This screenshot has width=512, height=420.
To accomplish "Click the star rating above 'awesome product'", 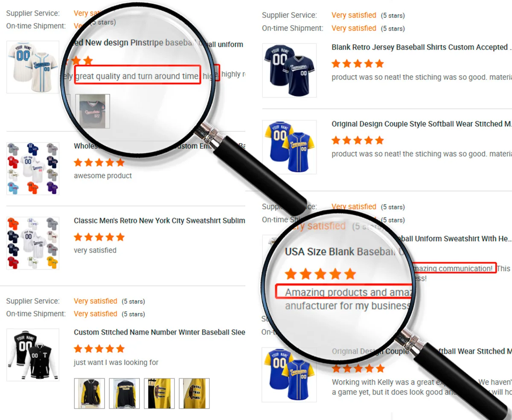I will 99,162.
